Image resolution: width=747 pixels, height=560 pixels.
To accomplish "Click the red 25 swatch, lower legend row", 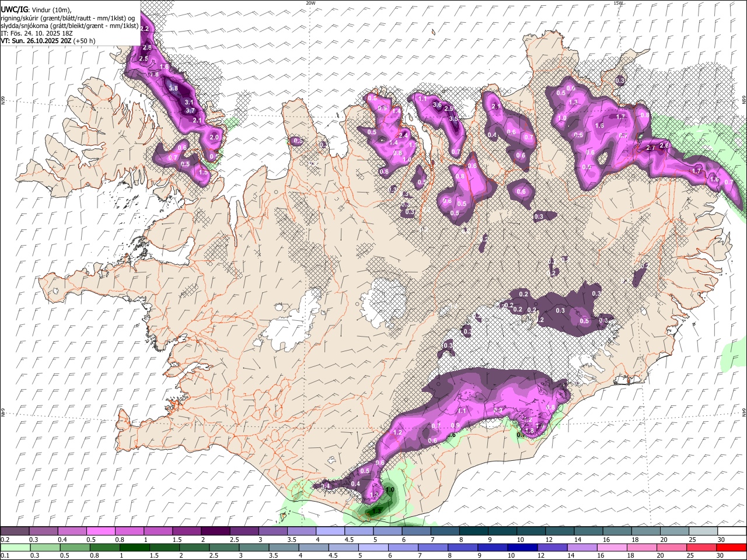I will click(701, 547).
